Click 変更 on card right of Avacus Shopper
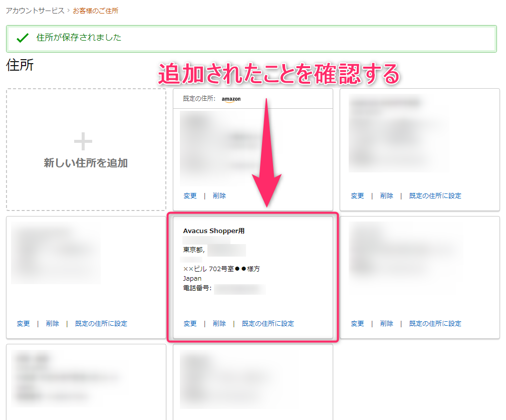Viewport: 506px width, 420px height. pyautogui.click(x=357, y=324)
